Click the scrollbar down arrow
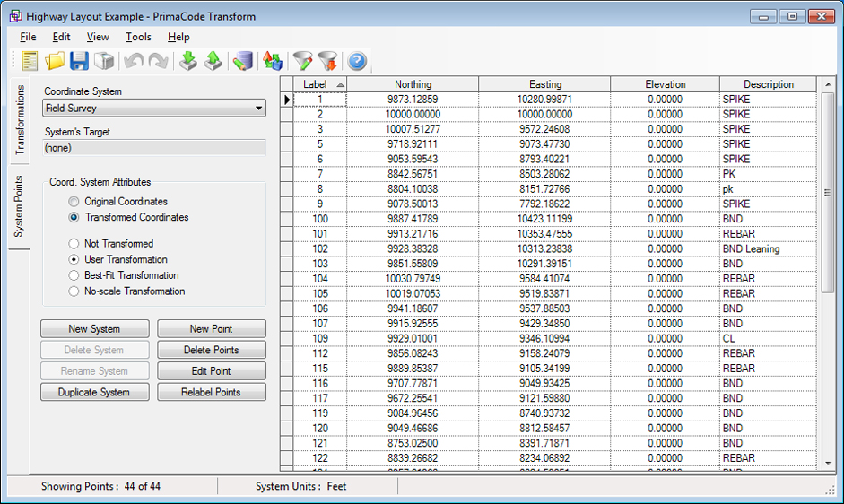 pos(828,463)
